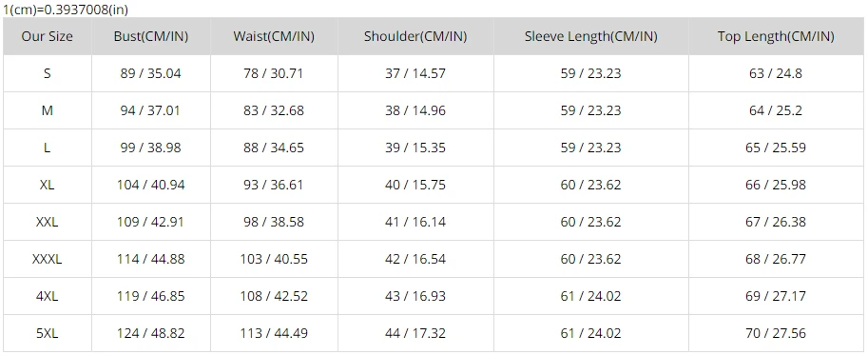Select the XL size cell
This screenshot has width=868, height=355.
coord(47,185)
